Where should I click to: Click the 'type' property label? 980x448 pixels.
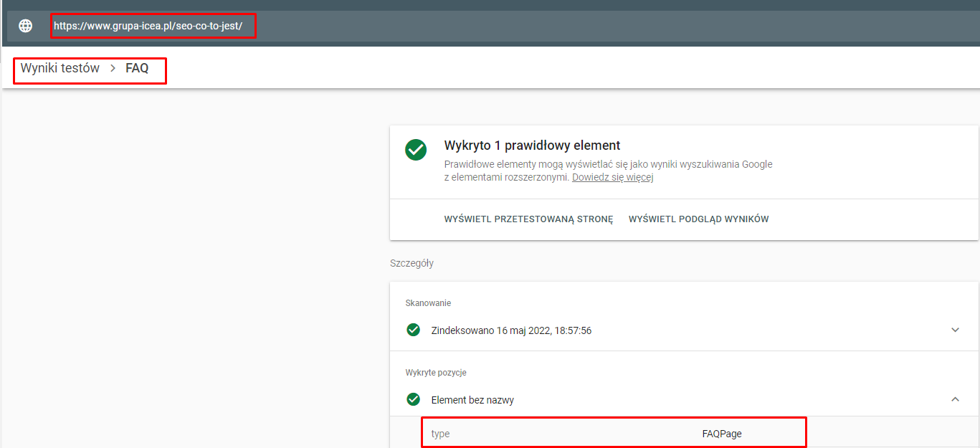440,434
